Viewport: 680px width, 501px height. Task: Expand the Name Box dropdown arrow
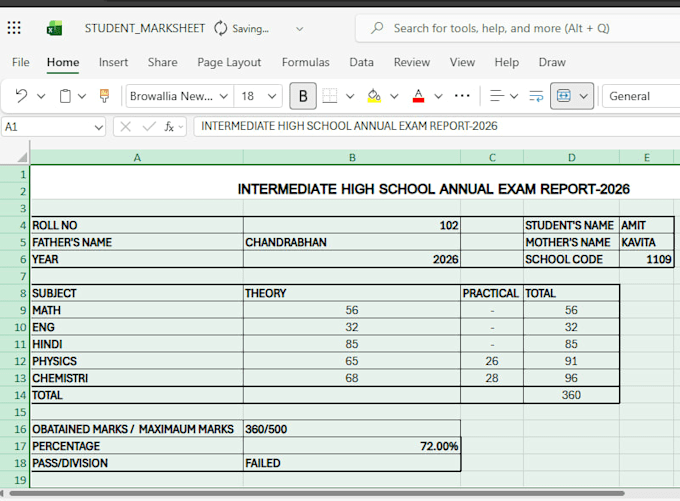[x=98, y=128]
